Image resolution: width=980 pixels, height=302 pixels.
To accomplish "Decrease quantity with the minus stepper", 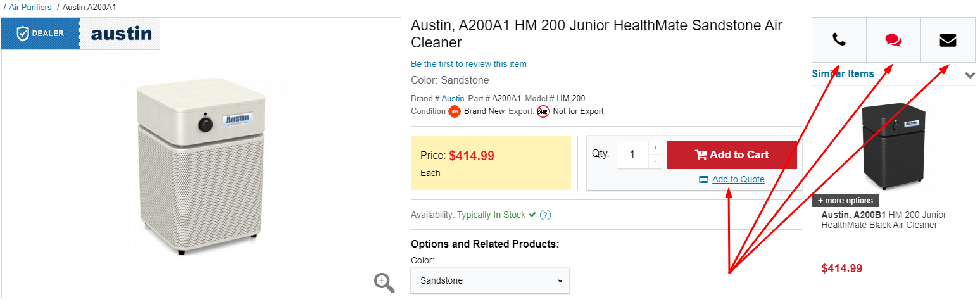I will [x=655, y=162].
